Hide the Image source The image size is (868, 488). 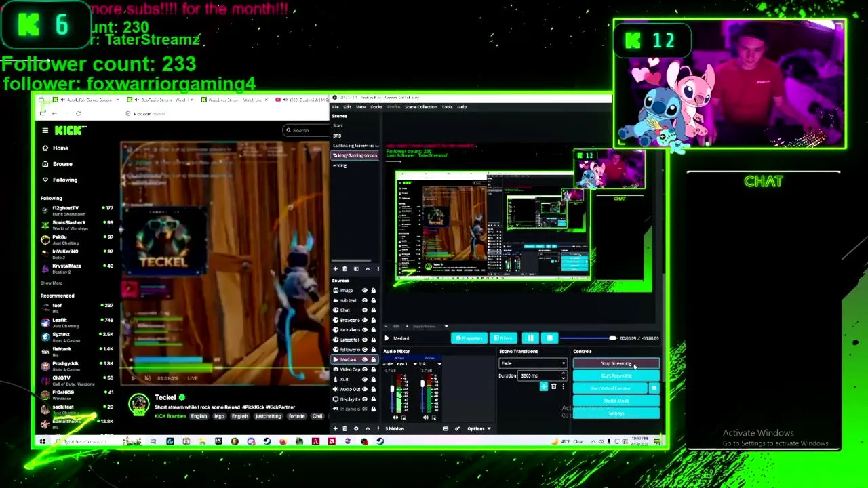[364, 290]
